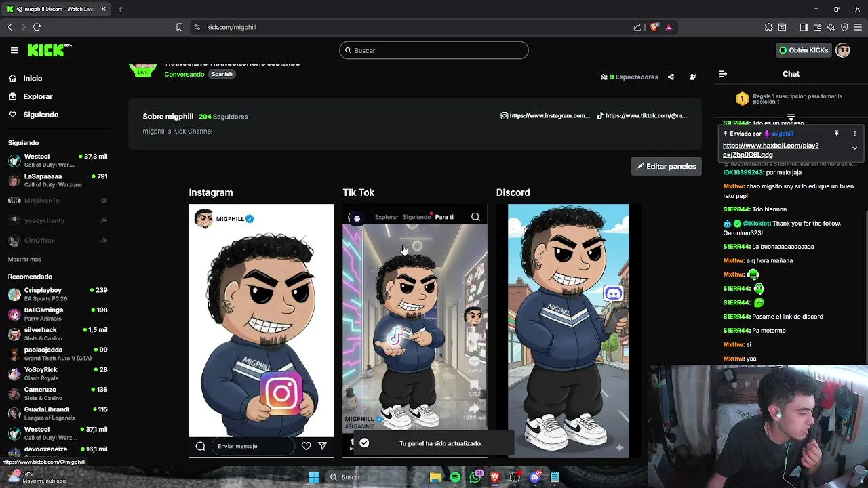Expand the gift leaderboard handle
The width and height of the screenshot is (868, 488).
tap(791, 117)
